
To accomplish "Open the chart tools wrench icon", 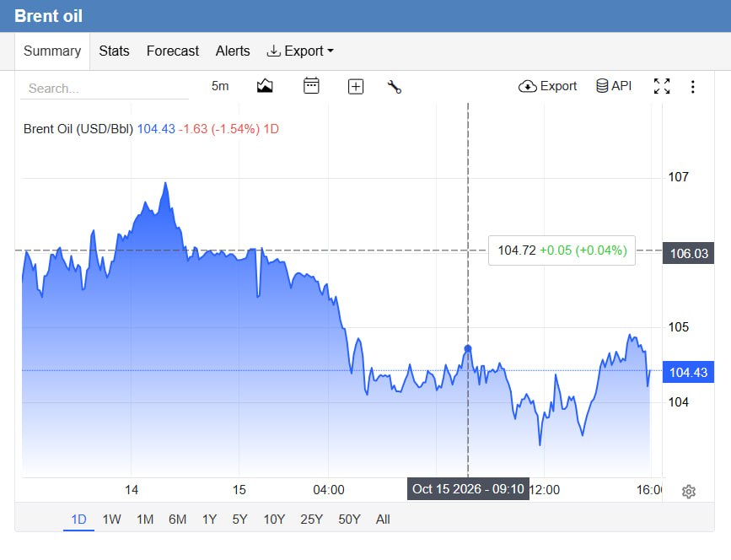I will 395,87.
